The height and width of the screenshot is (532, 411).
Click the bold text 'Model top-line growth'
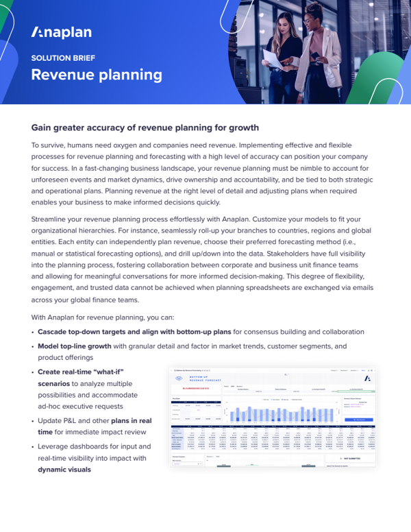point(75,346)
